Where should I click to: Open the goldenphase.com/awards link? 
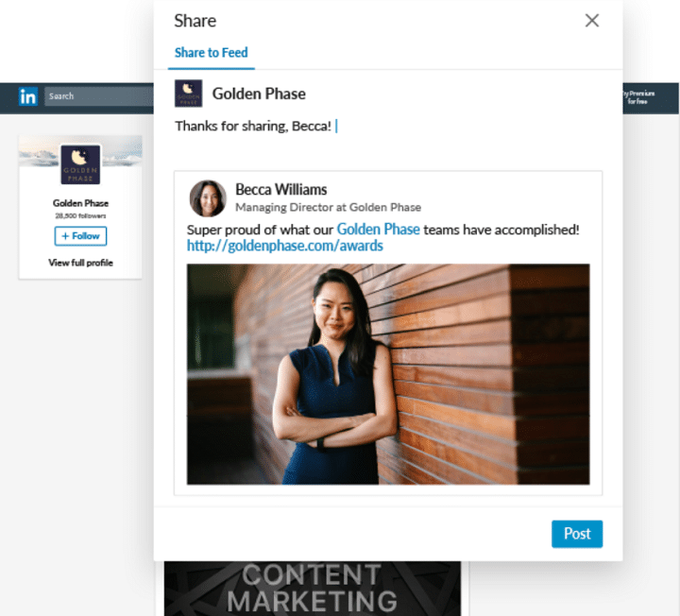click(284, 247)
